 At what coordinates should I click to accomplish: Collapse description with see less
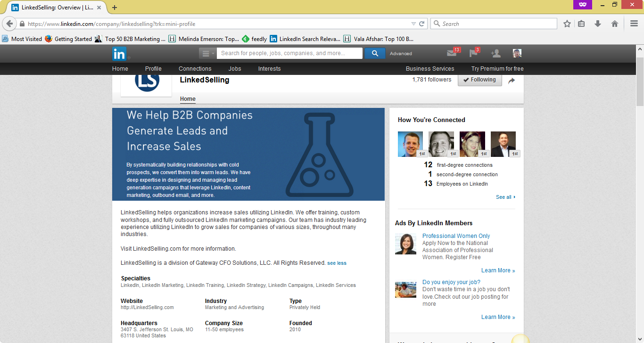(x=337, y=263)
